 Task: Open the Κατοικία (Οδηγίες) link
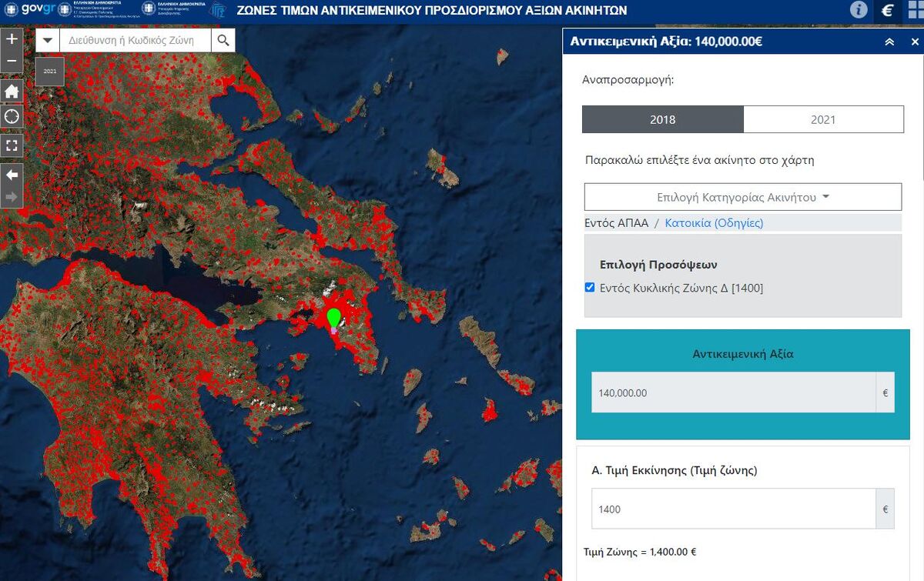[714, 223]
